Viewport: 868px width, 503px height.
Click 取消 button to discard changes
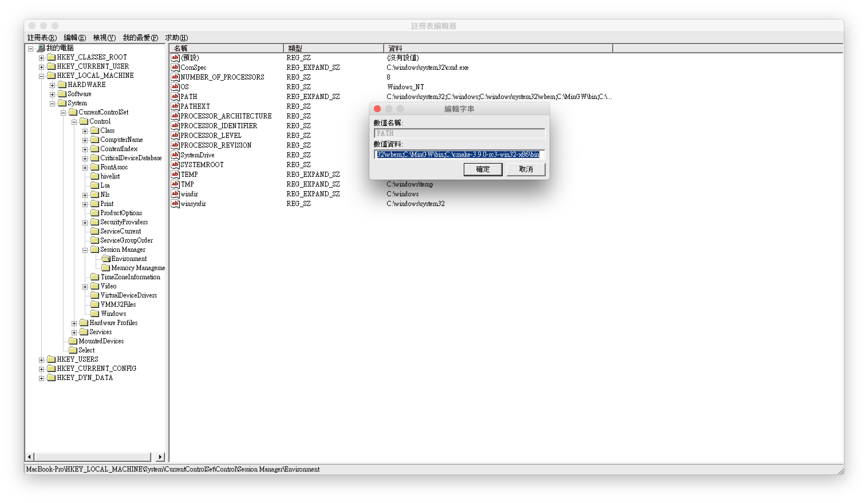[x=526, y=168]
